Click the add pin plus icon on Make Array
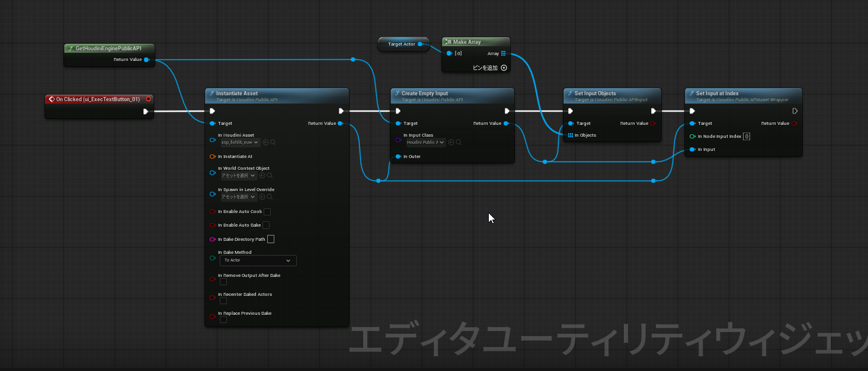 (504, 68)
